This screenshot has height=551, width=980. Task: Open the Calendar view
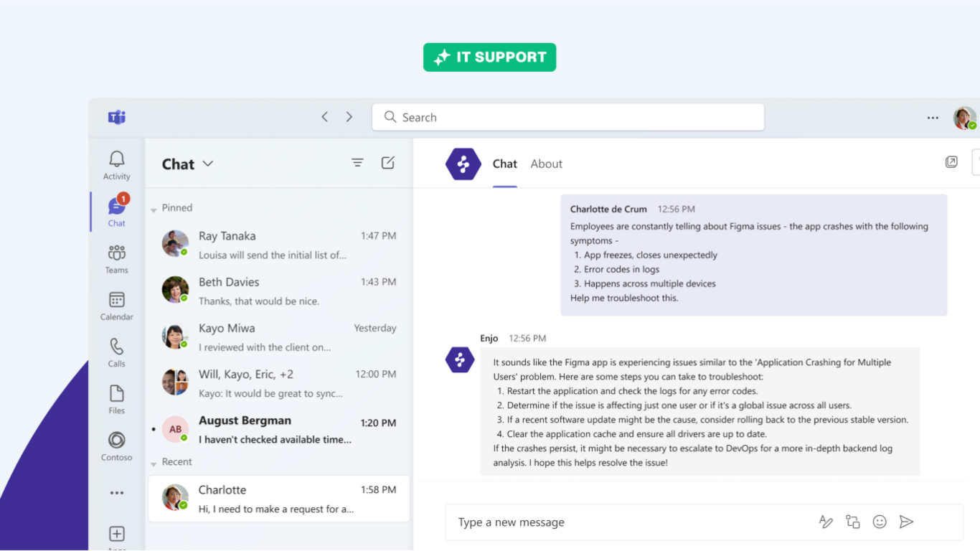116,306
